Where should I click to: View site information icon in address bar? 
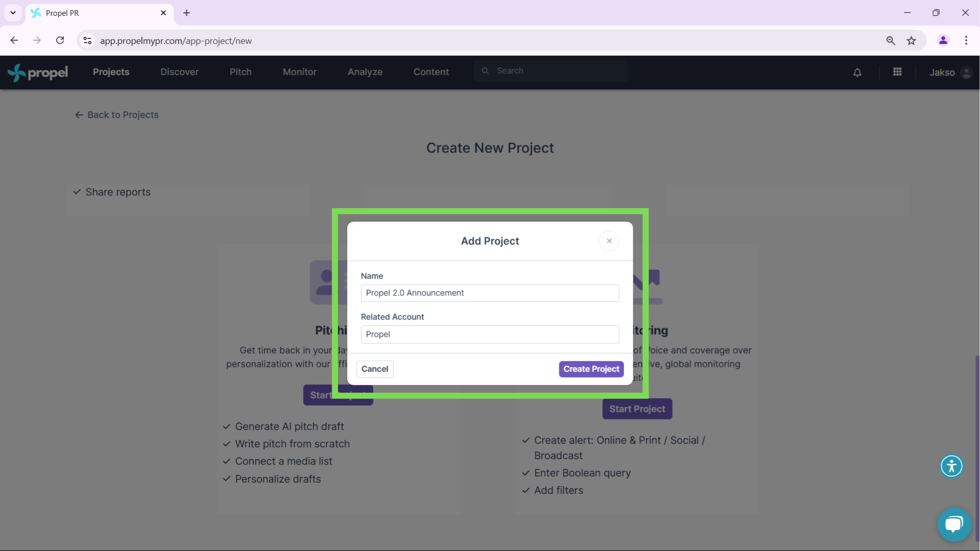(87, 40)
